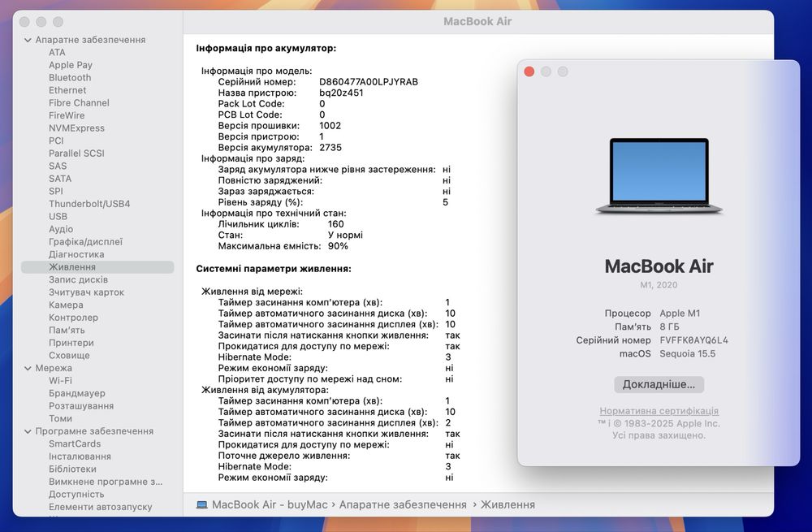Click the device name bq20z451
812x532 pixels.
tap(341, 93)
